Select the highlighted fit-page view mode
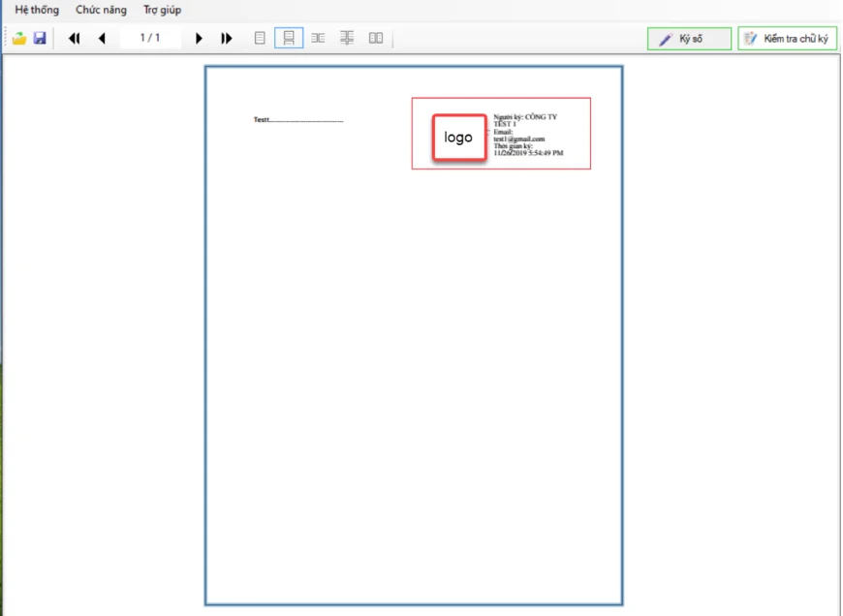Screen dimensions: 843x616 click(289, 38)
